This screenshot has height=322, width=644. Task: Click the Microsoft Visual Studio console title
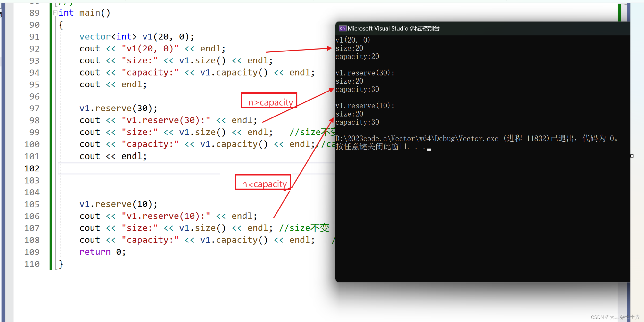point(394,28)
